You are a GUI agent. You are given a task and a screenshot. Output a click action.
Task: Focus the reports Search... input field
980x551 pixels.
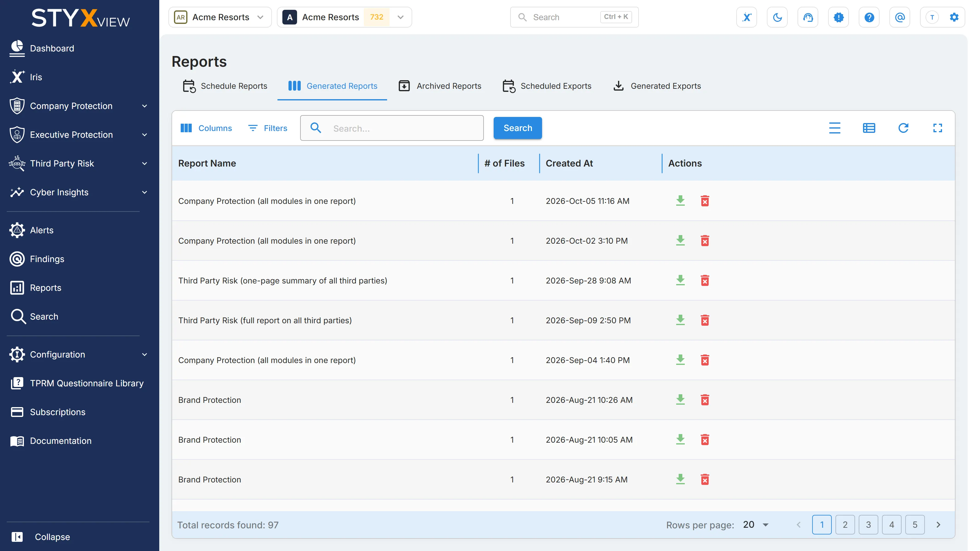392,128
